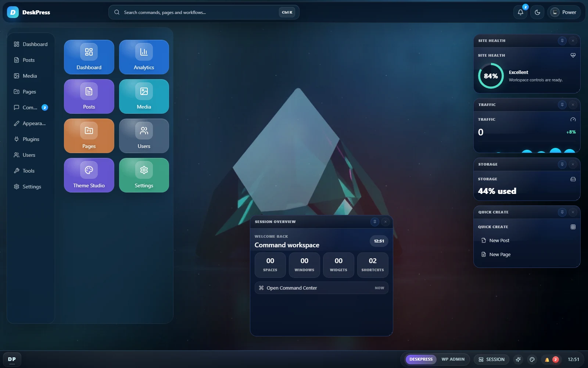
Task: Launch the teal Media app tile
Action: tap(144, 96)
